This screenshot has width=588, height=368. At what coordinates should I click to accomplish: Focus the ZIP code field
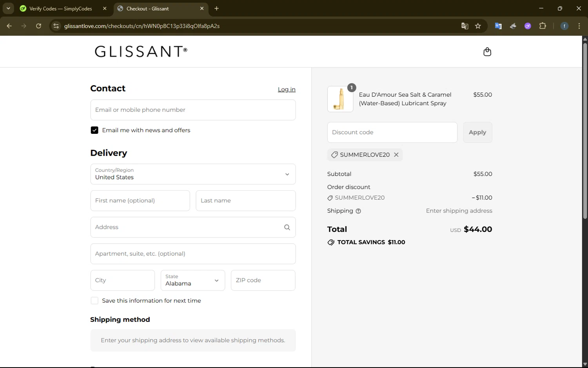(263, 280)
